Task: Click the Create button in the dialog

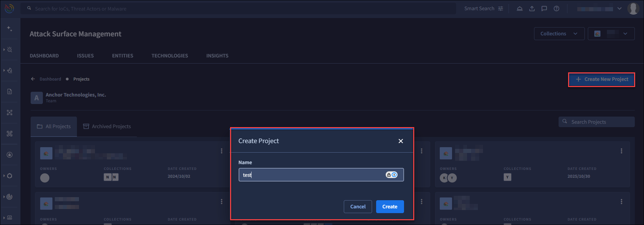Action: coord(390,207)
